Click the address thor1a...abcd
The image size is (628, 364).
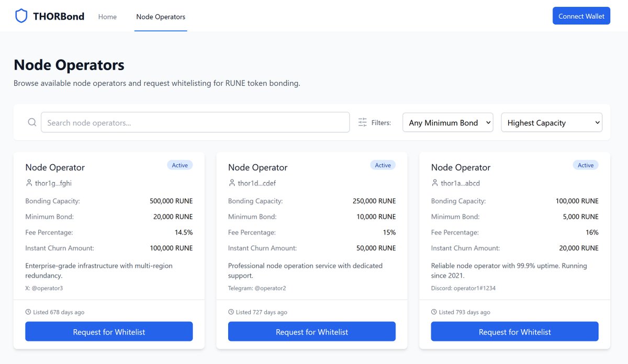(461, 184)
